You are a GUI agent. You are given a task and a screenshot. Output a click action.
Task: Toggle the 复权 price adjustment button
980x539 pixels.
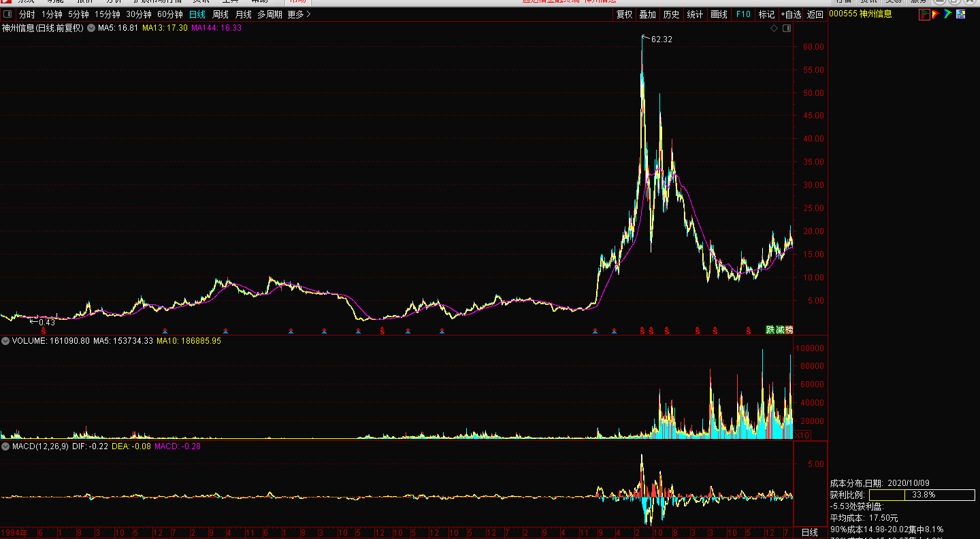[624, 14]
